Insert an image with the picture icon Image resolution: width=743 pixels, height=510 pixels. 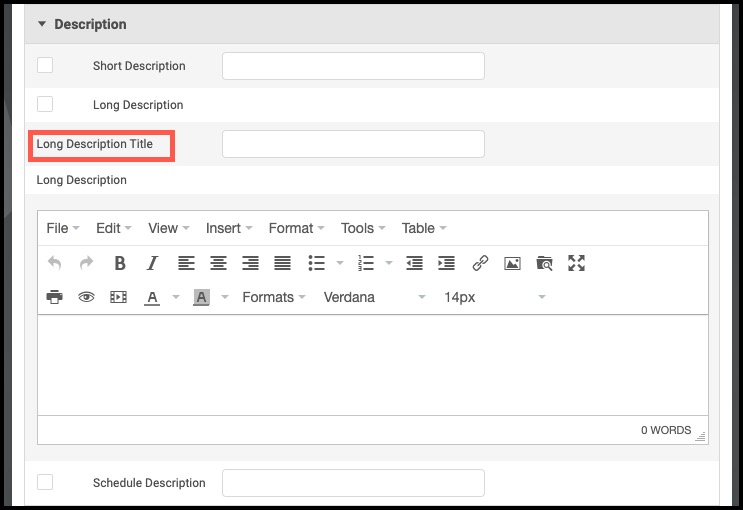512,263
